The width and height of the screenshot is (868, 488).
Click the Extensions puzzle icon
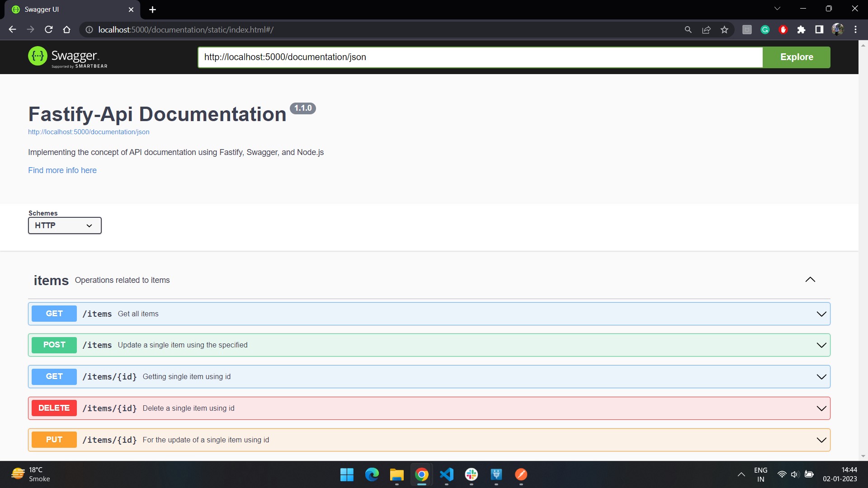point(801,30)
